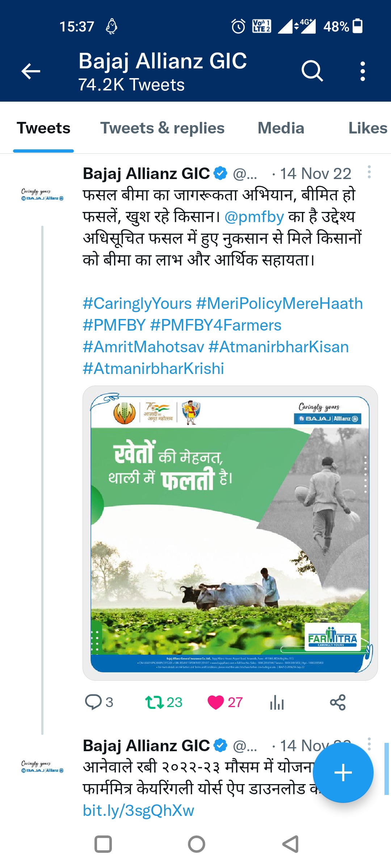Share the first tweet

pos(338,702)
